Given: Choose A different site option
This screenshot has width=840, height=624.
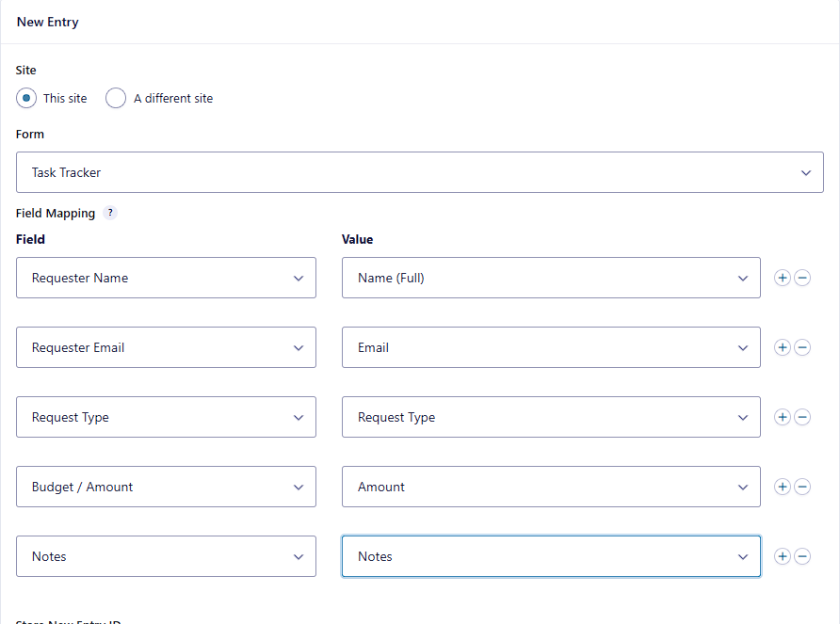Looking at the screenshot, I should point(115,98).
